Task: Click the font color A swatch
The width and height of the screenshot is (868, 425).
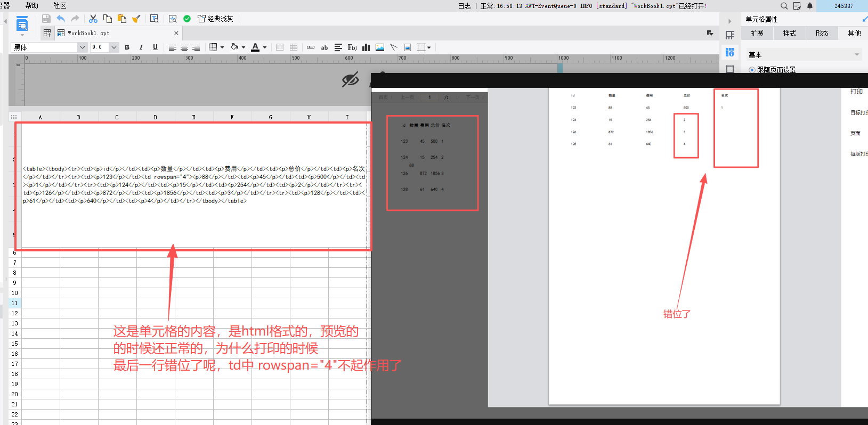Action: click(255, 47)
